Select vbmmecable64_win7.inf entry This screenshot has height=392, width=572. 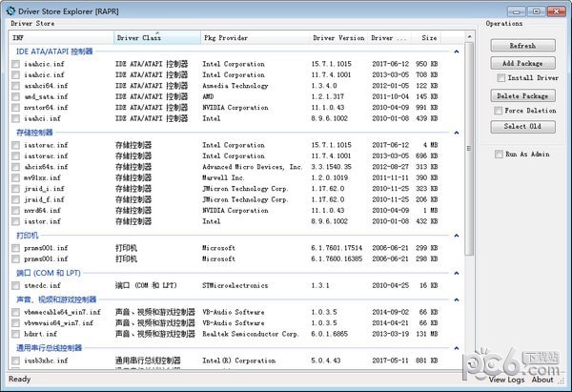click(62, 312)
